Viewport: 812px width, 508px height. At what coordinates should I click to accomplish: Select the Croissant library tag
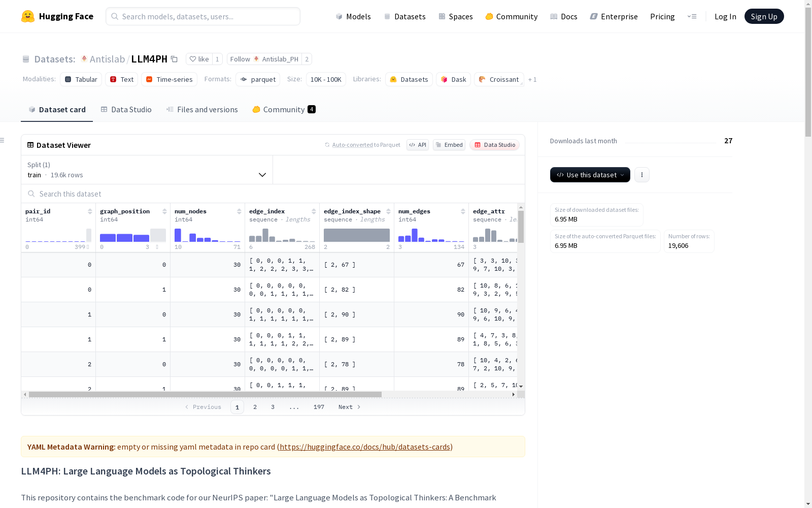pyautogui.click(x=499, y=79)
